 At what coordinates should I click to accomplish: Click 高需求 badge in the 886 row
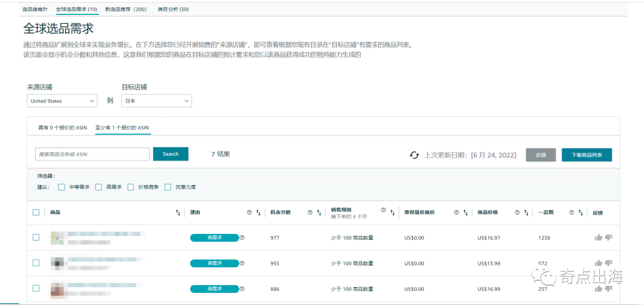[215, 289]
